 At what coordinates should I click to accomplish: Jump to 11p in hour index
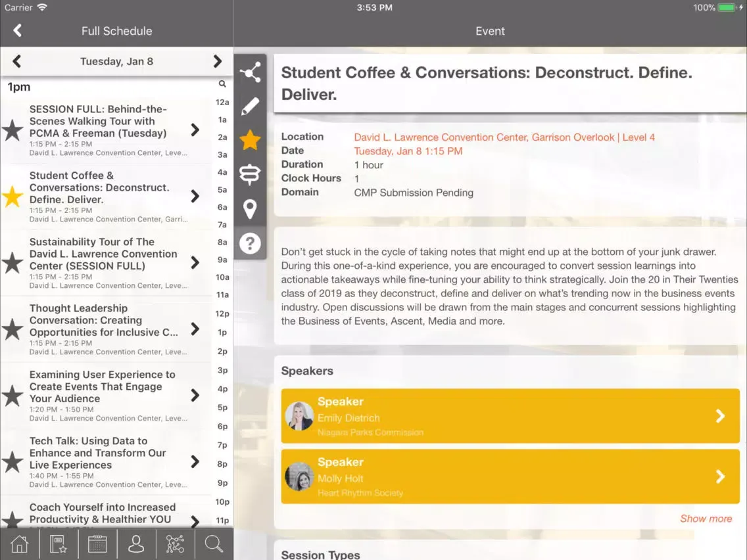point(222,521)
